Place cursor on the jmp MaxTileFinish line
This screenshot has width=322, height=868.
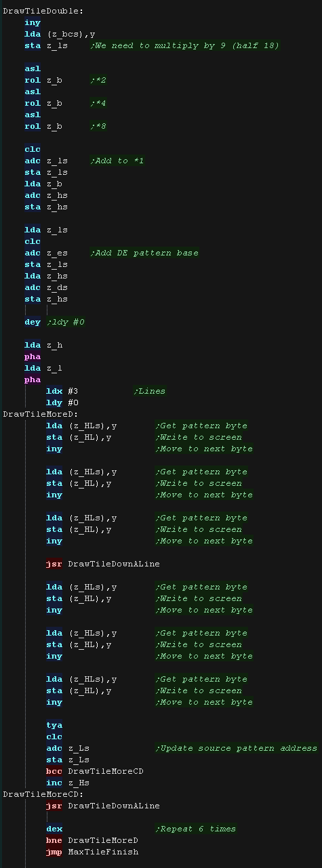(92, 852)
